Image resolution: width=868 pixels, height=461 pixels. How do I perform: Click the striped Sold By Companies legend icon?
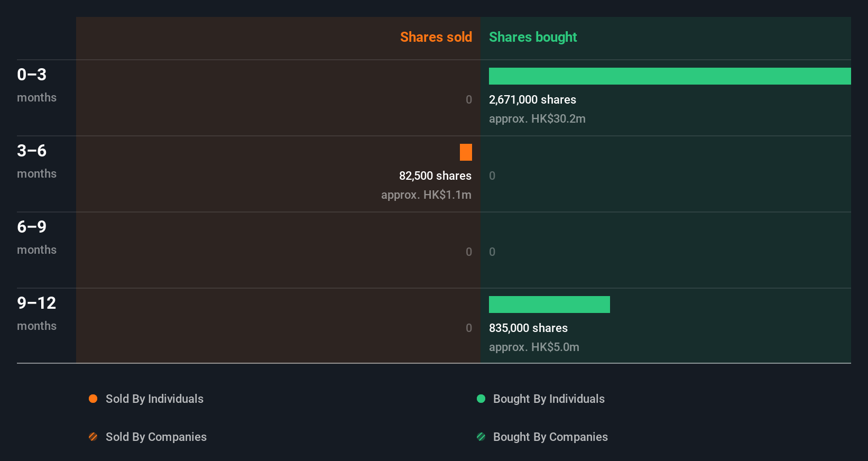pos(93,437)
